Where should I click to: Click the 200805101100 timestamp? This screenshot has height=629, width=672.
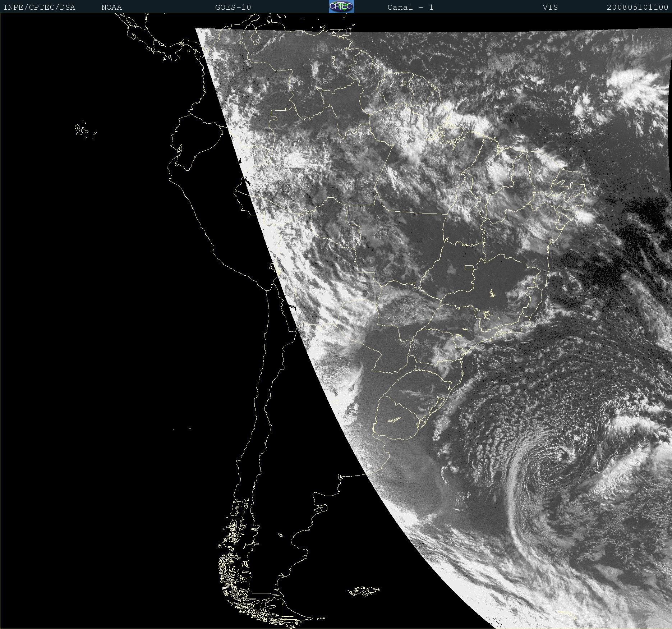[x=638, y=7]
